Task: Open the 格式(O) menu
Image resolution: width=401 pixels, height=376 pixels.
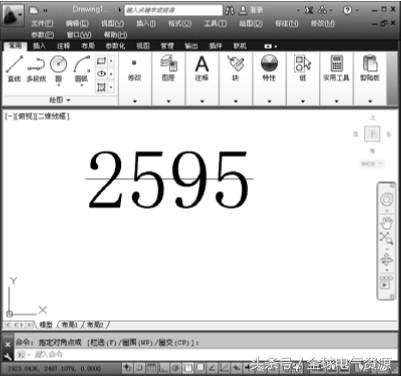Action: pyautogui.click(x=180, y=23)
